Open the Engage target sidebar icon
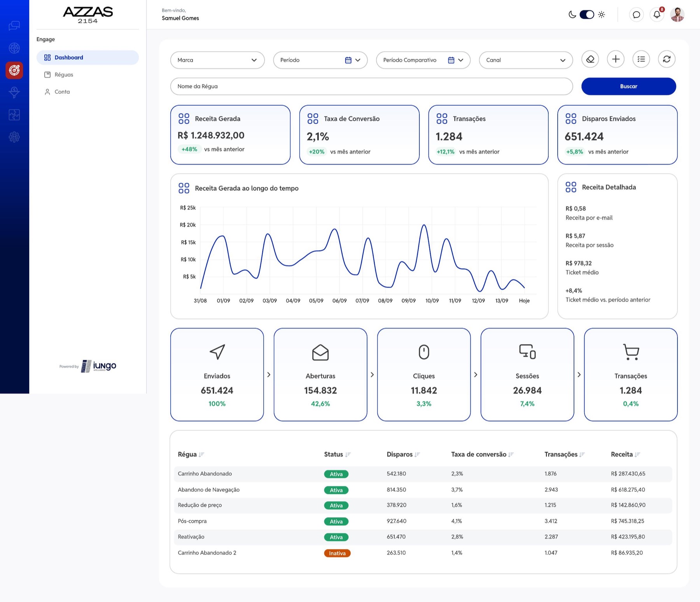Screen dimensions: 700x602 point(14,70)
